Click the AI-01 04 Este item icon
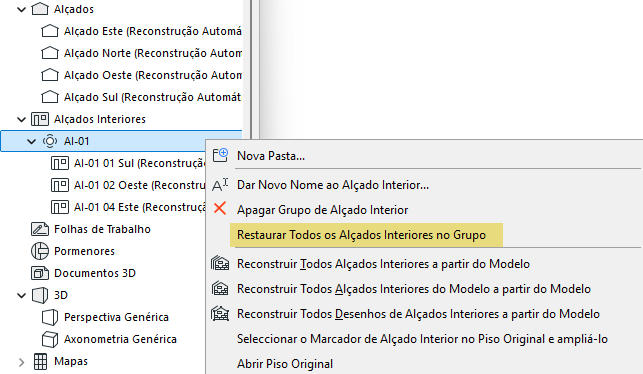 coord(59,207)
